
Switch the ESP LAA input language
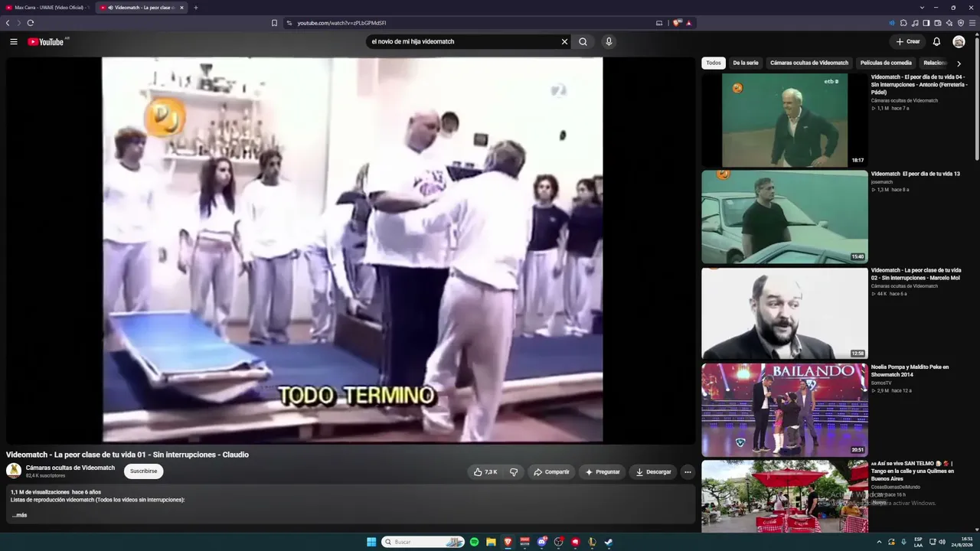(x=918, y=542)
